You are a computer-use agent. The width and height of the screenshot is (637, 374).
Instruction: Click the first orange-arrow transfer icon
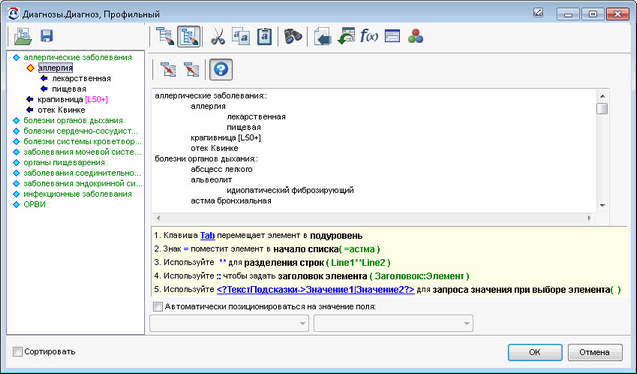(x=168, y=69)
